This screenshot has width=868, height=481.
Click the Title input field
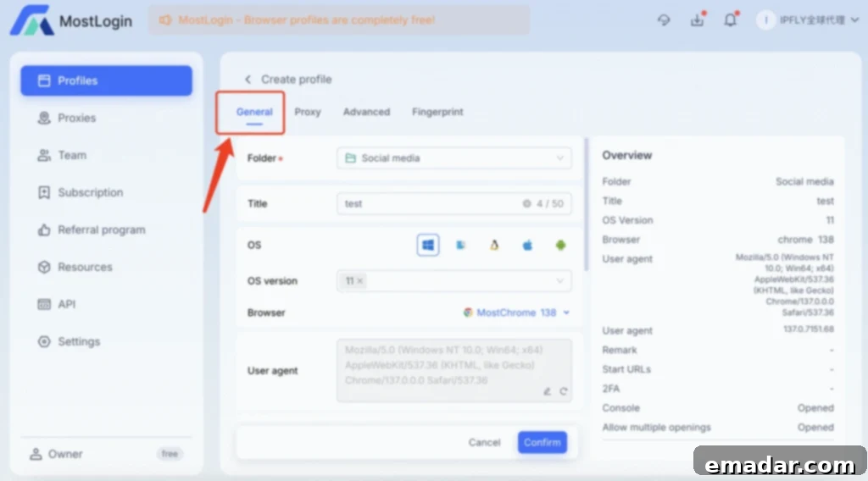tap(454, 203)
